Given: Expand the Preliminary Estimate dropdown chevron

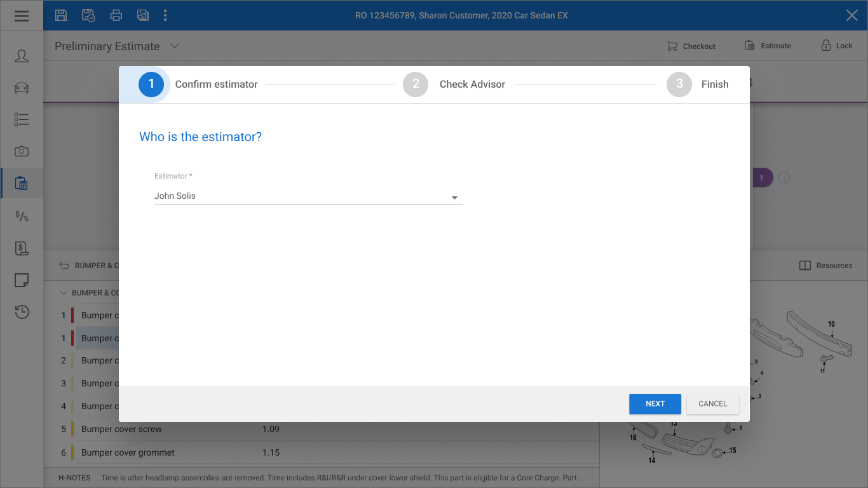Looking at the screenshot, I should point(175,46).
